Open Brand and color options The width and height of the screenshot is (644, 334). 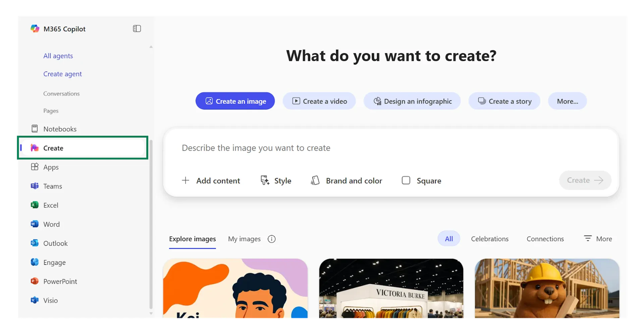tap(354, 180)
